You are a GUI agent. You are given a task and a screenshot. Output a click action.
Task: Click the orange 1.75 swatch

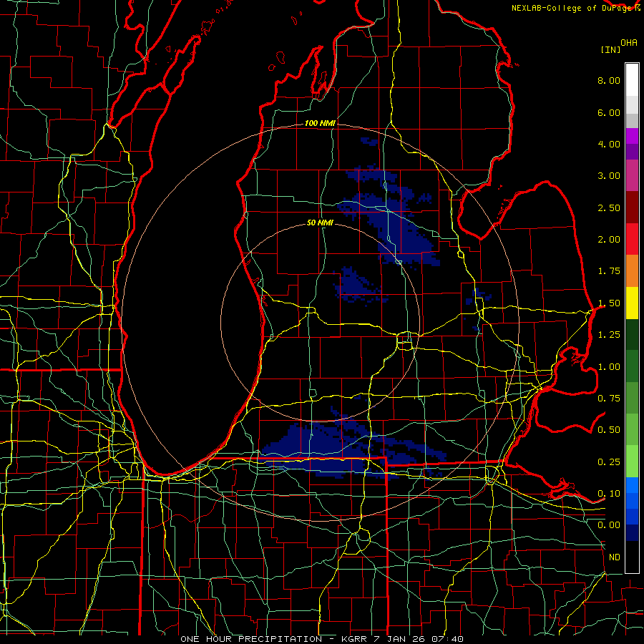coord(632,271)
